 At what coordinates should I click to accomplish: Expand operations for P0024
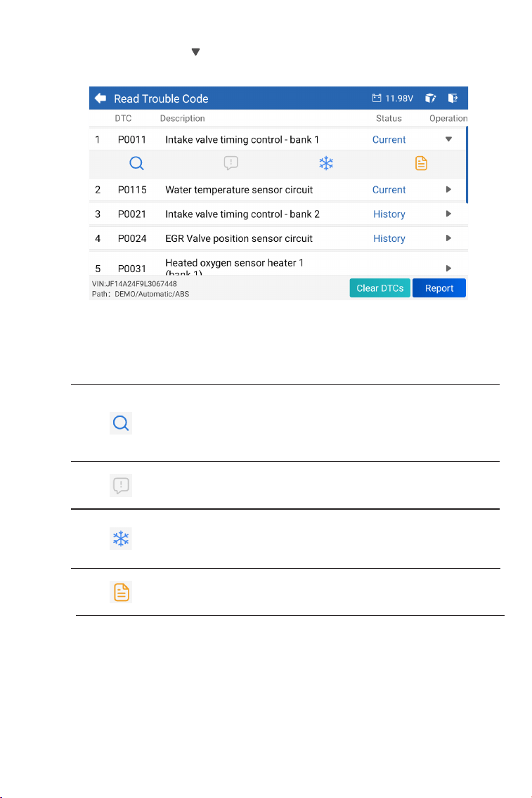click(448, 238)
